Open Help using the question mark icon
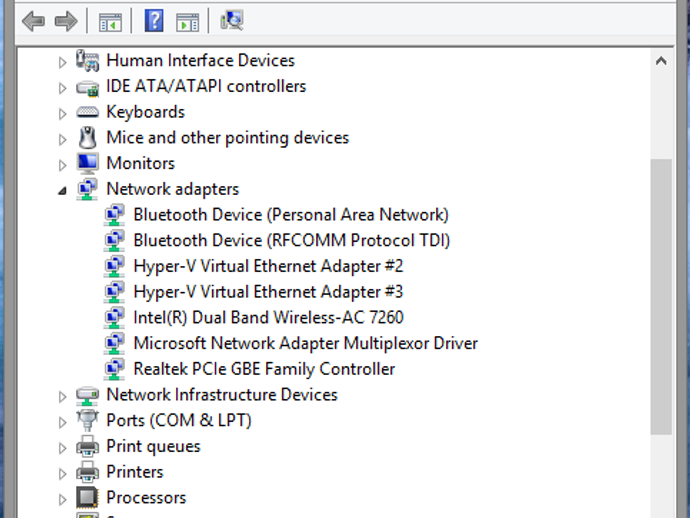690x518 pixels. (154, 20)
